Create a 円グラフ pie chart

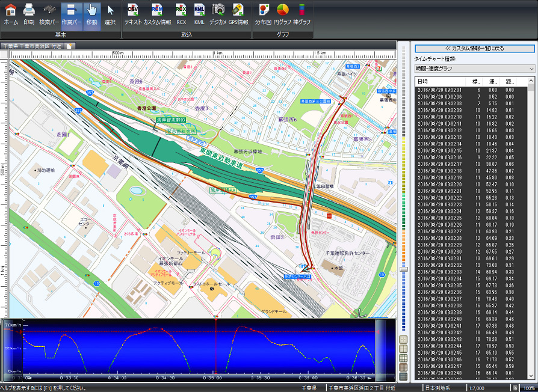coord(282,15)
